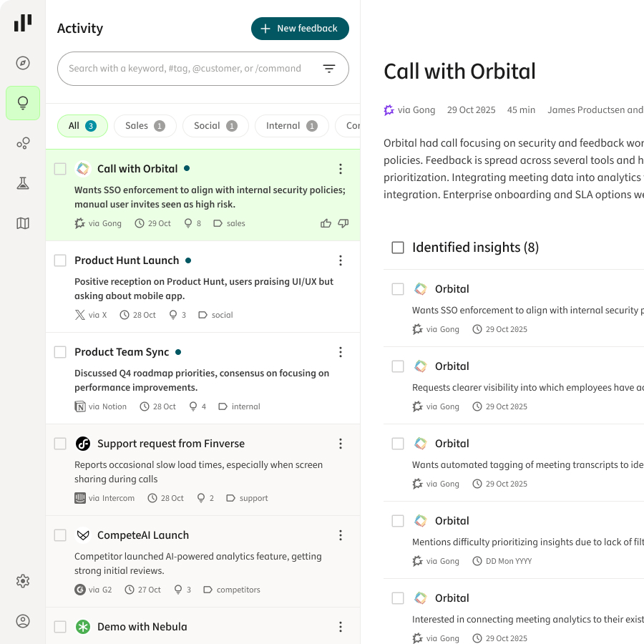Switch to the Sales filter tab
644x644 pixels.
point(145,125)
